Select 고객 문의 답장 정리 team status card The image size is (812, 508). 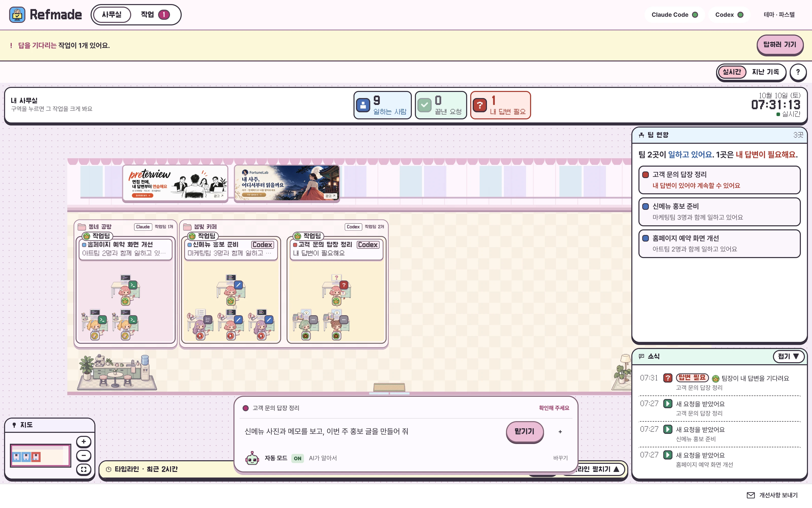pos(719,180)
